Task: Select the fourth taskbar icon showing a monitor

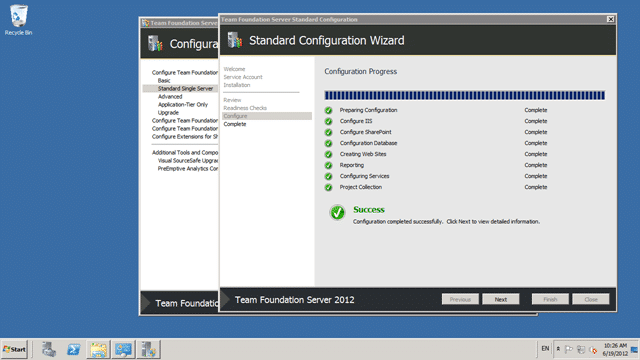Action: pyautogui.click(x=123, y=349)
